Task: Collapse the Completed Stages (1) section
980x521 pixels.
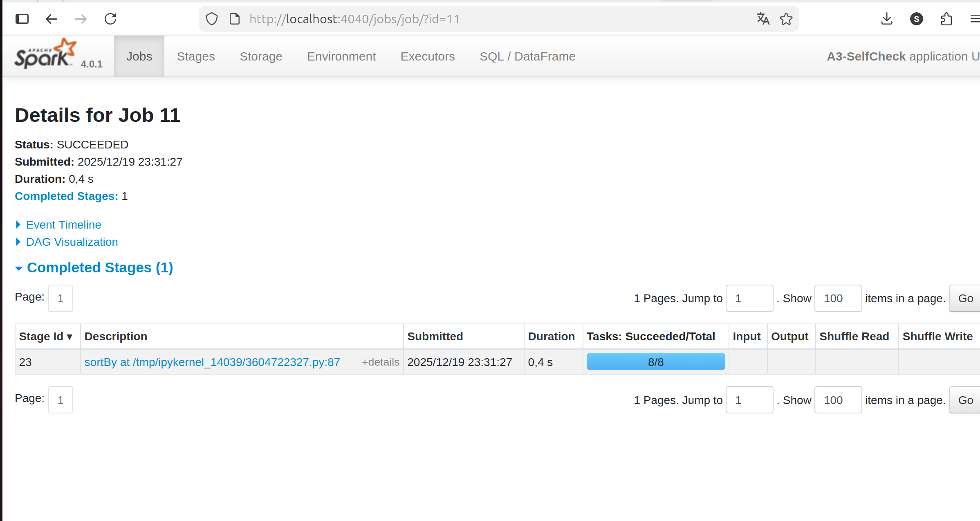Action: (100, 267)
